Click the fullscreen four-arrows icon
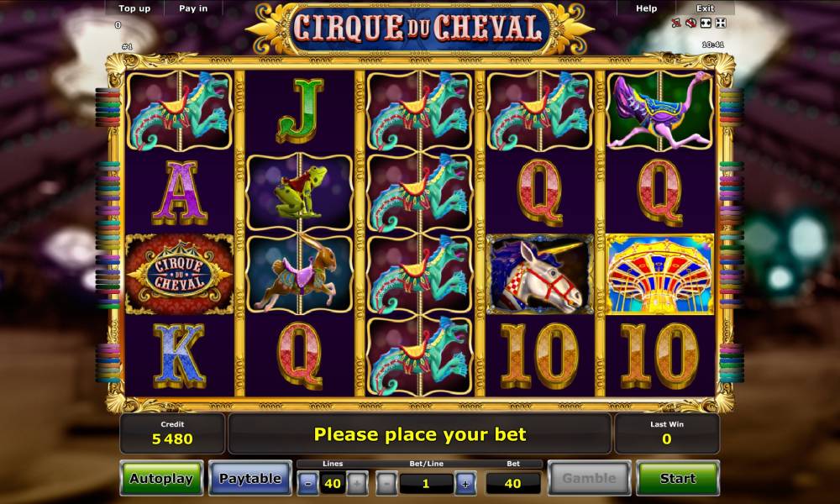 point(721,23)
